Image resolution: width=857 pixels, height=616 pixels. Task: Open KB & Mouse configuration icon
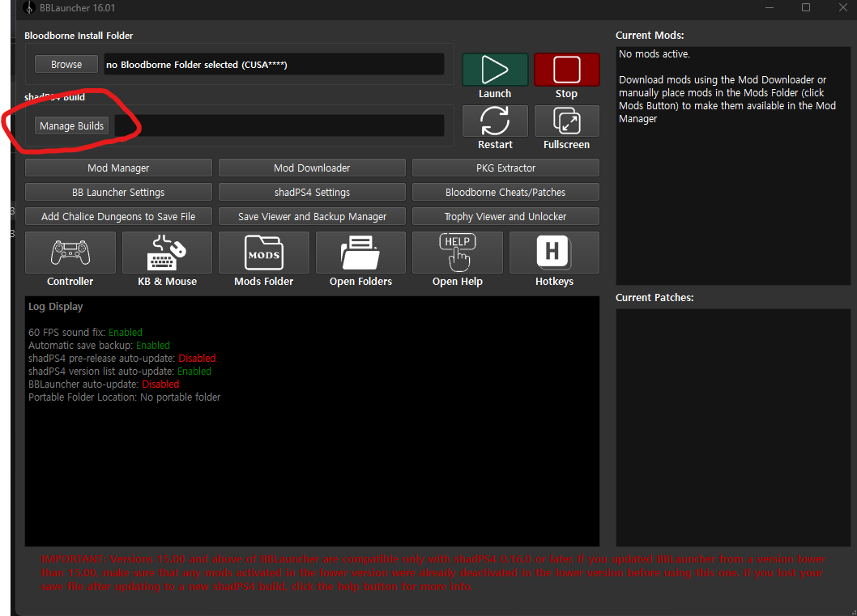167,253
